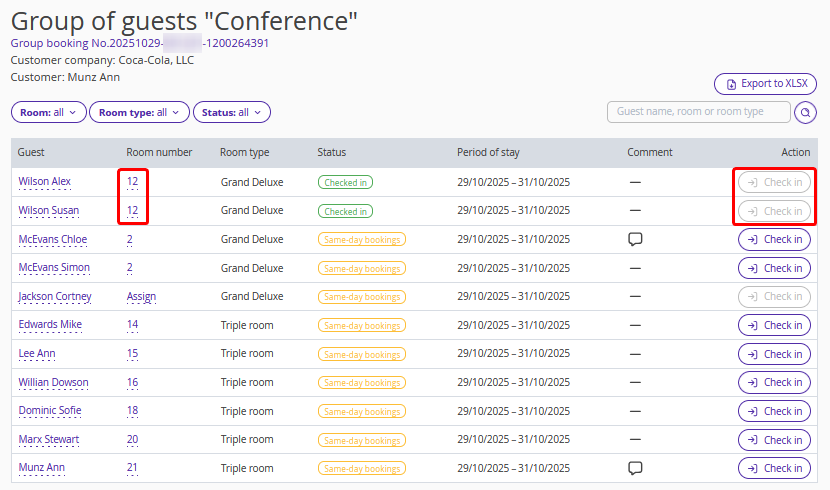Open the Room type filter dropdown
The width and height of the screenshot is (830, 490).
click(139, 113)
